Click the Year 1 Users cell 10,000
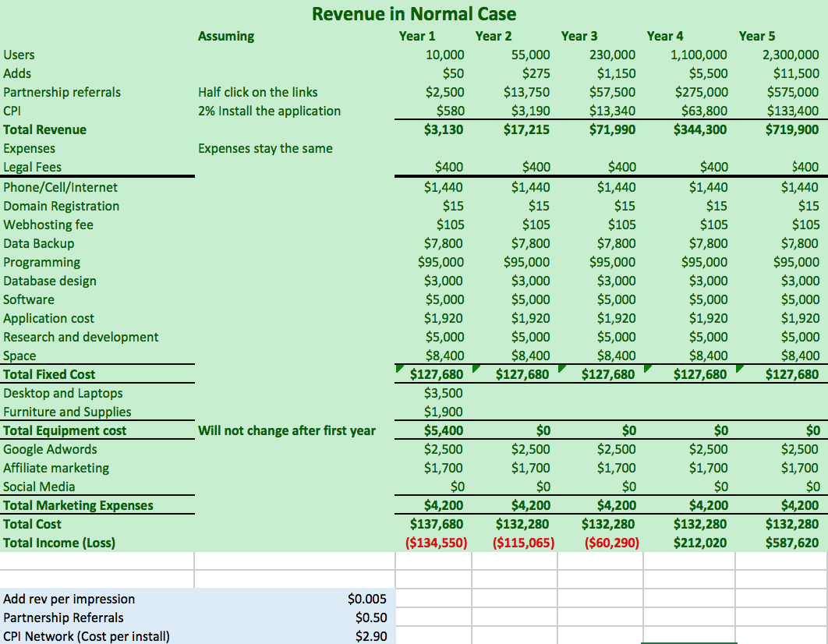The height and width of the screenshot is (644, 828). tap(444, 55)
